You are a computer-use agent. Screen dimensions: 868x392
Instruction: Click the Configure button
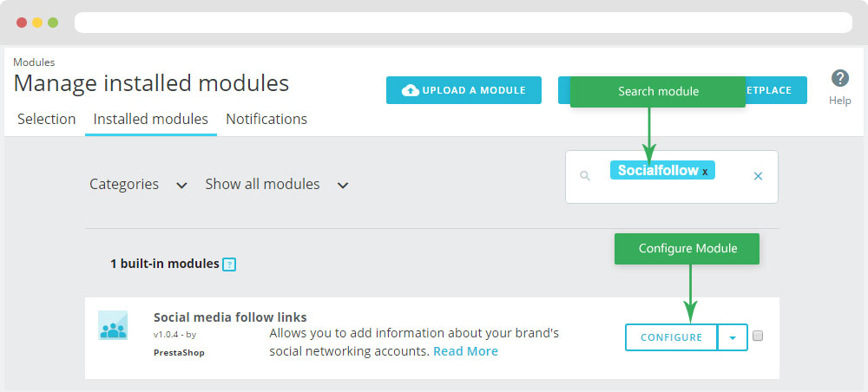pos(671,337)
